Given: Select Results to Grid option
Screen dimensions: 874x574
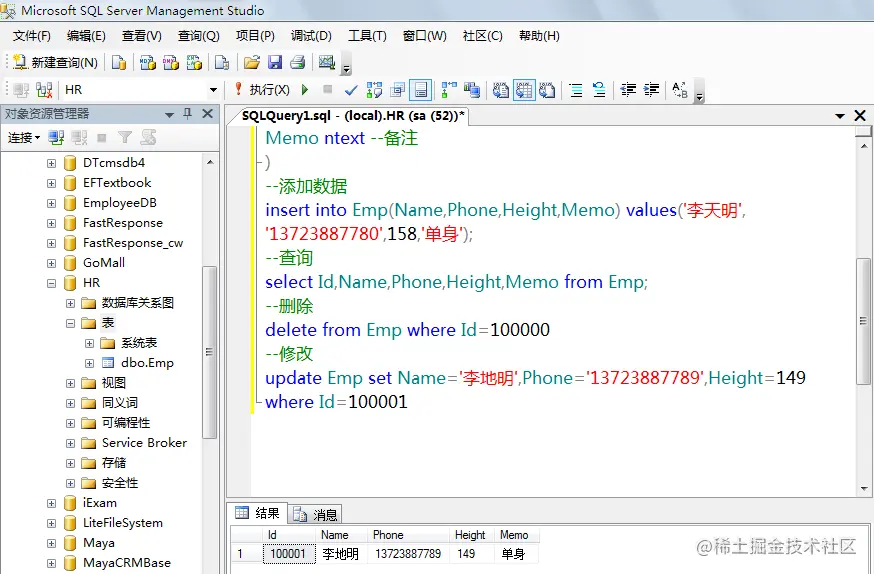Looking at the screenshot, I should [x=524, y=90].
